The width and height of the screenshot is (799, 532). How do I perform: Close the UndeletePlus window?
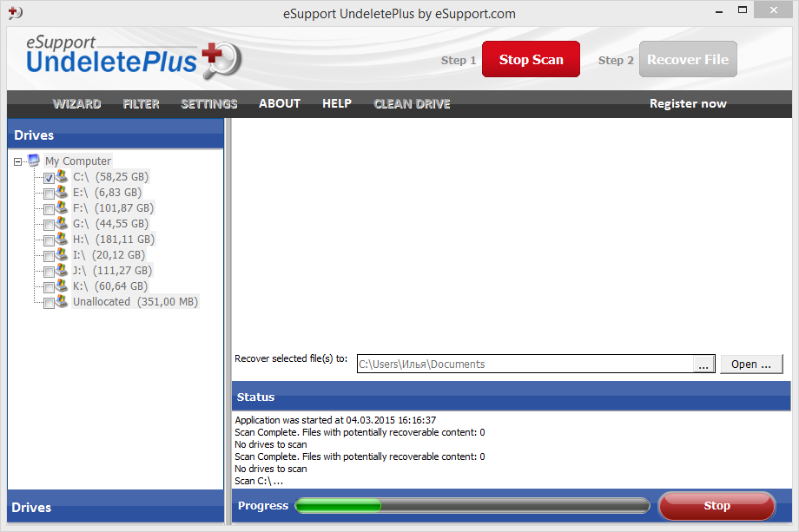pyautogui.click(x=774, y=10)
